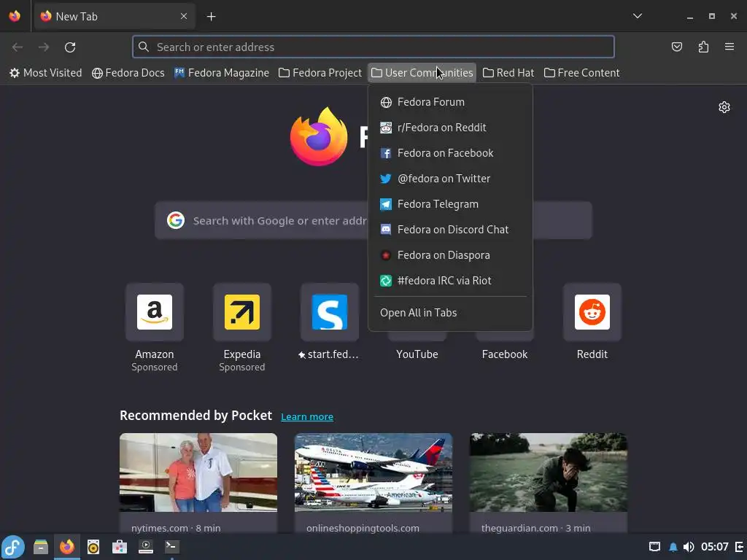Go forward one page
The width and height of the screenshot is (747, 560).
44,47
